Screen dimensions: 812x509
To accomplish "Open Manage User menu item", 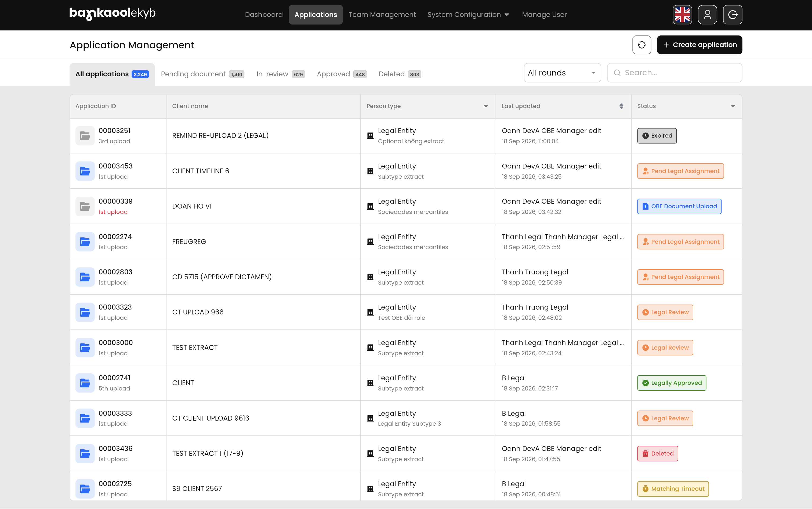I will click(544, 15).
